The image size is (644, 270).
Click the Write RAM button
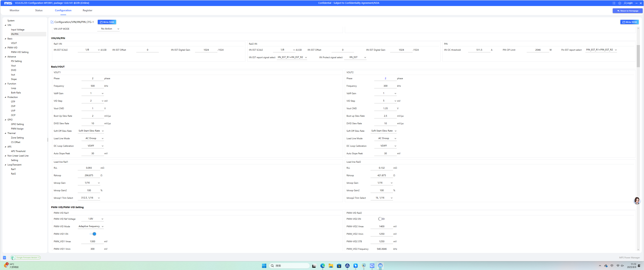click(107, 22)
